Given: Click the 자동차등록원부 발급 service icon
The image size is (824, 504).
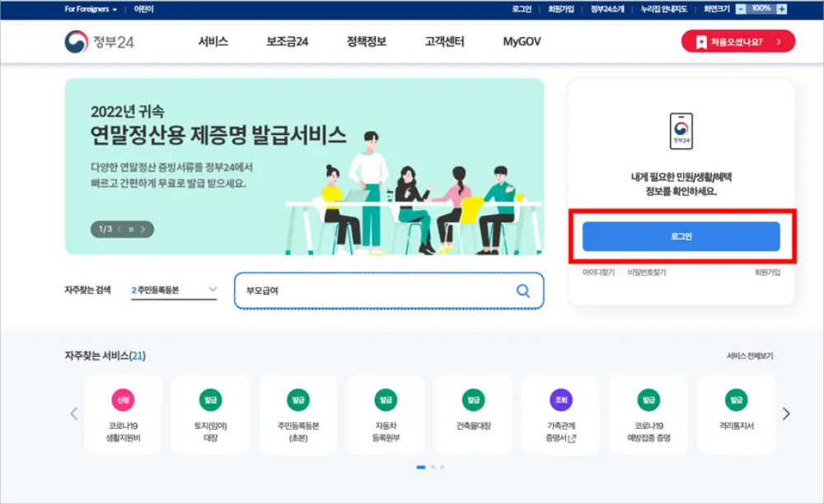Looking at the screenshot, I should click(386, 414).
